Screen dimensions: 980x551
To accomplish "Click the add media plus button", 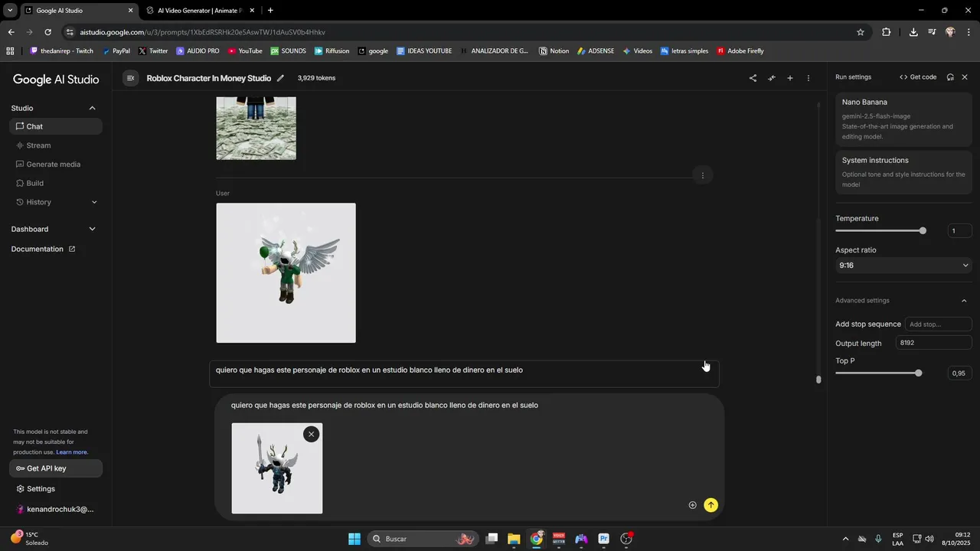I will [692, 505].
